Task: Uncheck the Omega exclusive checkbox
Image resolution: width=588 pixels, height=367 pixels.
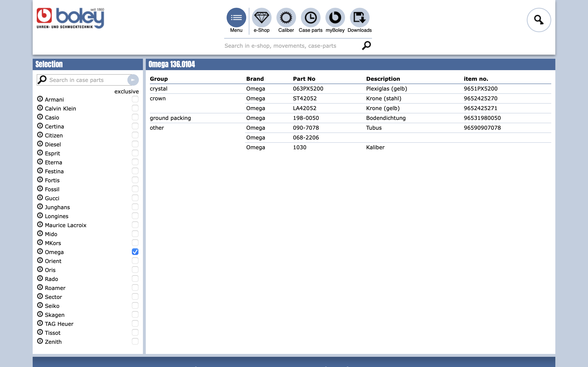Action: pyautogui.click(x=135, y=252)
